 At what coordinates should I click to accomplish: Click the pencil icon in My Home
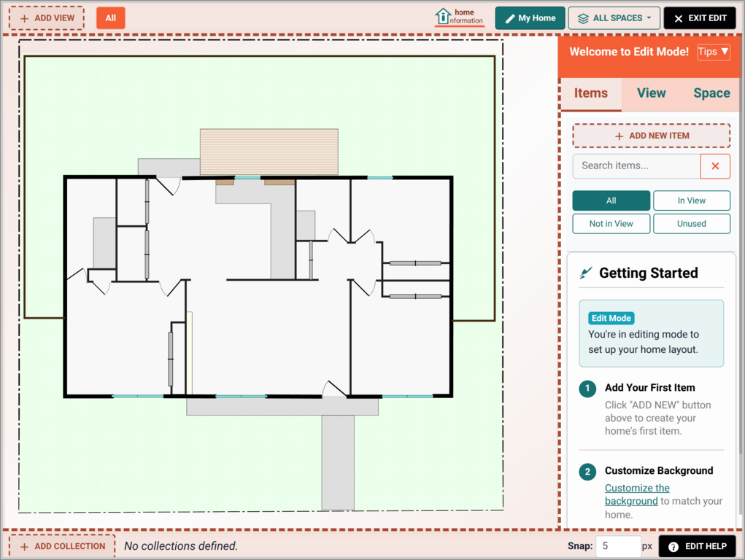[x=510, y=18]
